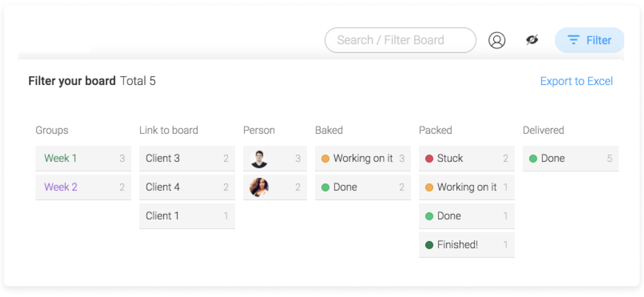Select Client 3 filter option
Image resolution: width=644 pixels, height=297 pixels.
187,158
